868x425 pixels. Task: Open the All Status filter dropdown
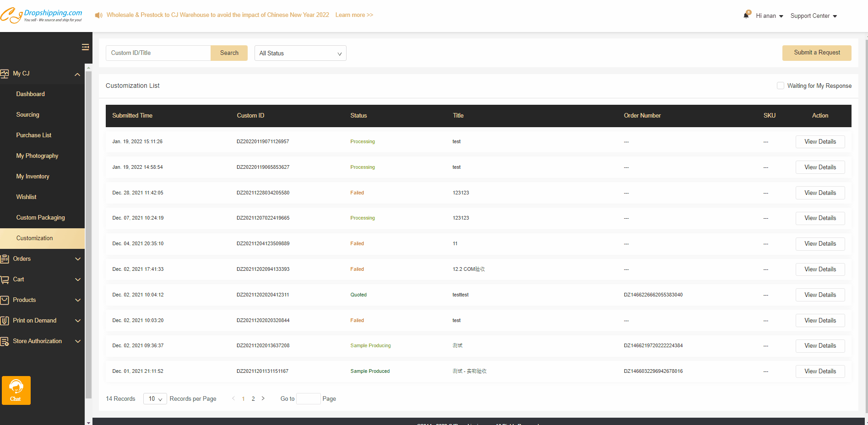pos(300,53)
